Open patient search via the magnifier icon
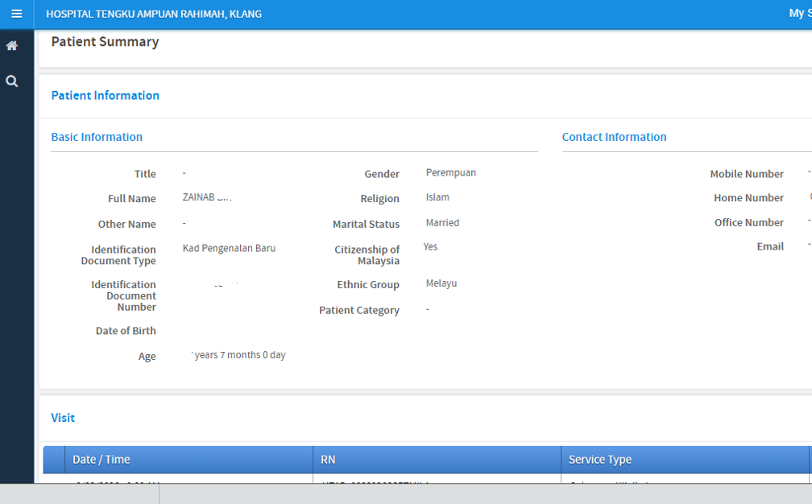 [12, 81]
